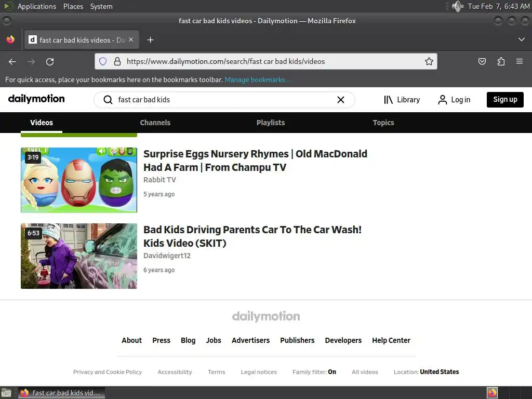Open Library with the books icon

pos(388,100)
